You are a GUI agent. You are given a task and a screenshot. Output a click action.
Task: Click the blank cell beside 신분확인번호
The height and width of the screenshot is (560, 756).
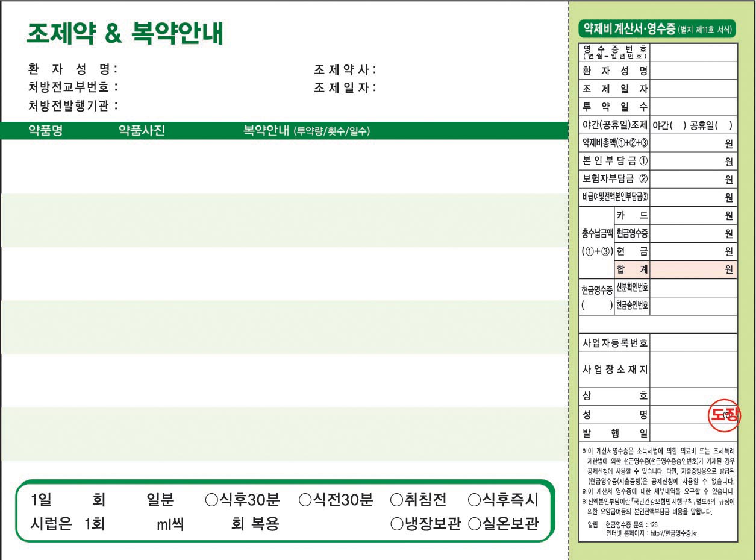pos(693,288)
